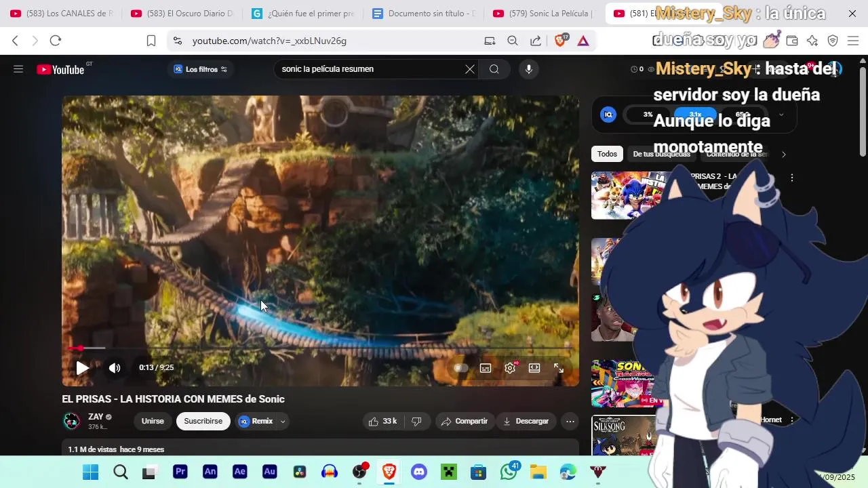
Task: Go forward in browser
Action: point(35,41)
